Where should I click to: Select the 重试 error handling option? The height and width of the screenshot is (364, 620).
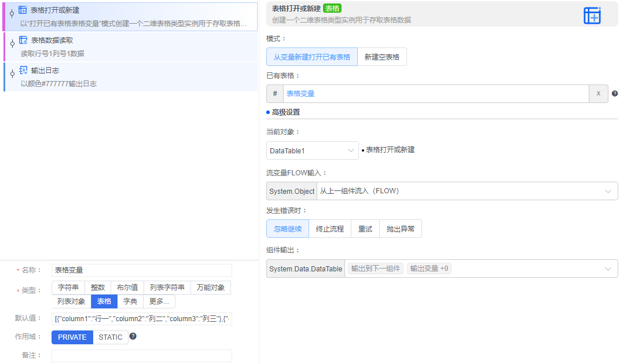click(x=366, y=229)
